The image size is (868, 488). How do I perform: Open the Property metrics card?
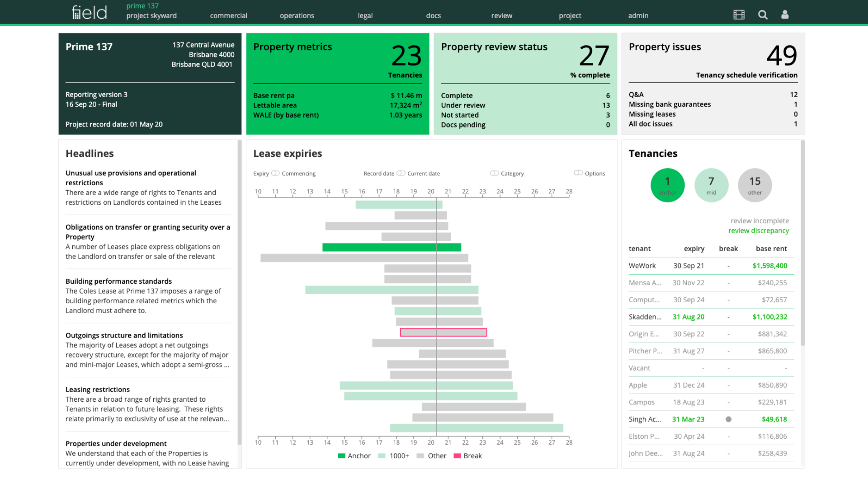(x=338, y=84)
